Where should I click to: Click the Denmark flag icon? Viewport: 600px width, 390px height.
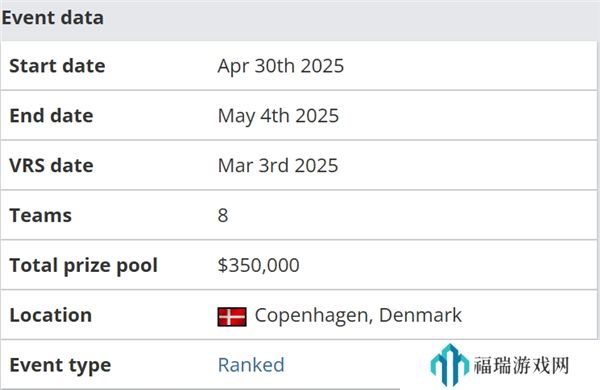tap(232, 317)
